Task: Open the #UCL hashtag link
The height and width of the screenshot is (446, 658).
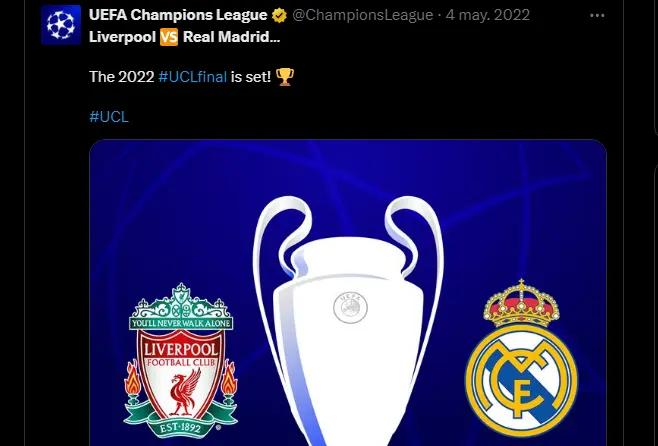Action: [x=109, y=117]
